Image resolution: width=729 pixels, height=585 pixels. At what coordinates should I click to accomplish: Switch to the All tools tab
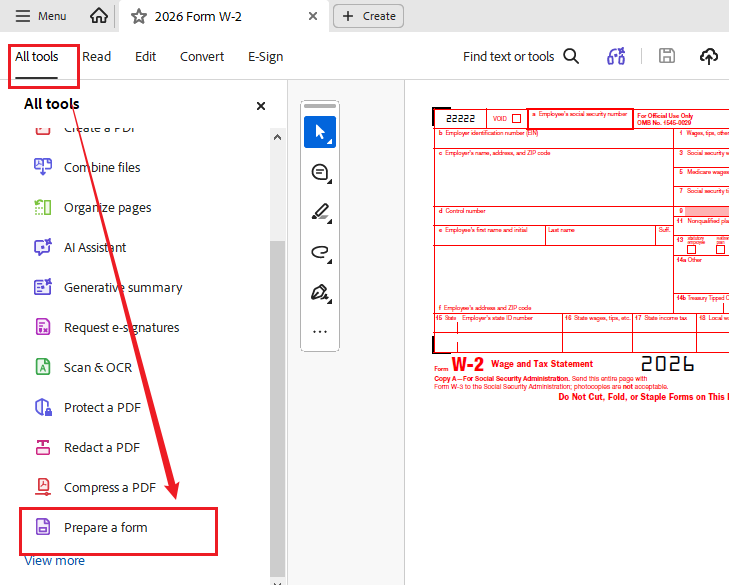click(37, 57)
